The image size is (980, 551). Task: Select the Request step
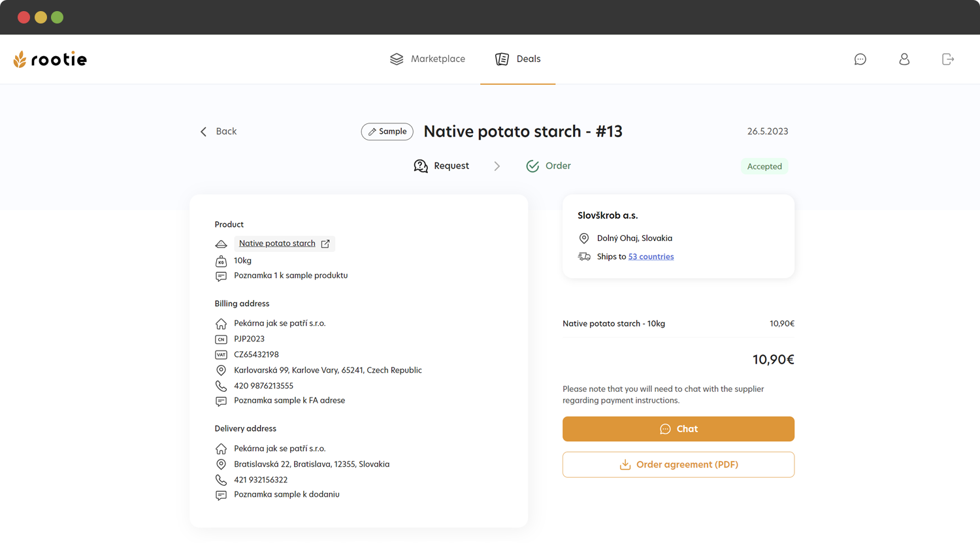pos(442,166)
